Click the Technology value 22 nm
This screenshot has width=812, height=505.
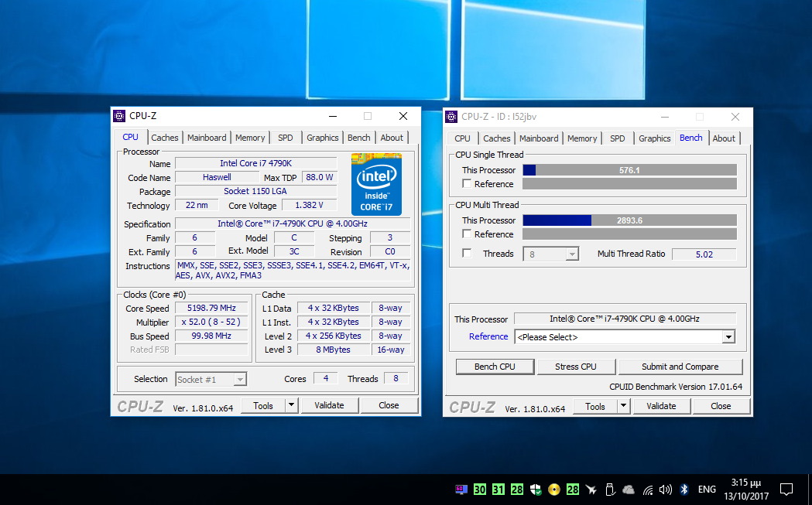coord(197,205)
